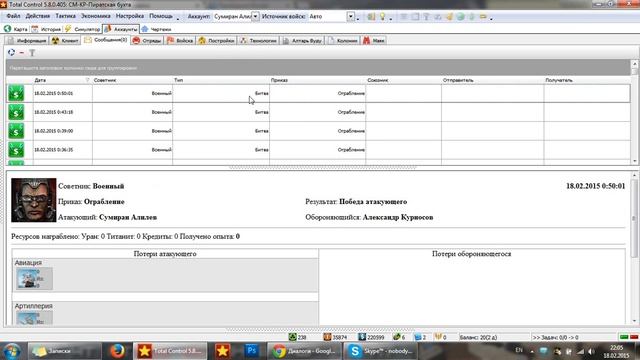Viewport: 640px width, 360px height.
Task: Open the Постройки tab
Action: pyautogui.click(x=216, y=40)
